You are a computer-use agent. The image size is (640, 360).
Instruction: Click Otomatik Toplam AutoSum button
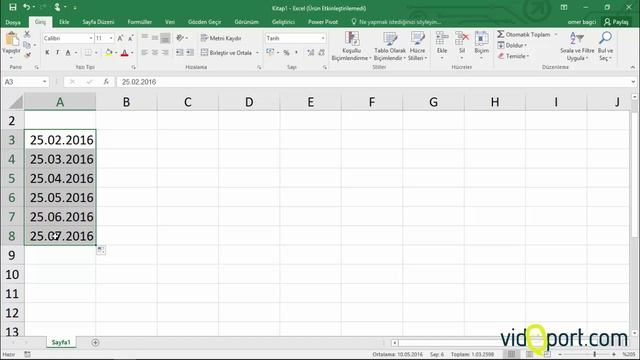[524, 34]
